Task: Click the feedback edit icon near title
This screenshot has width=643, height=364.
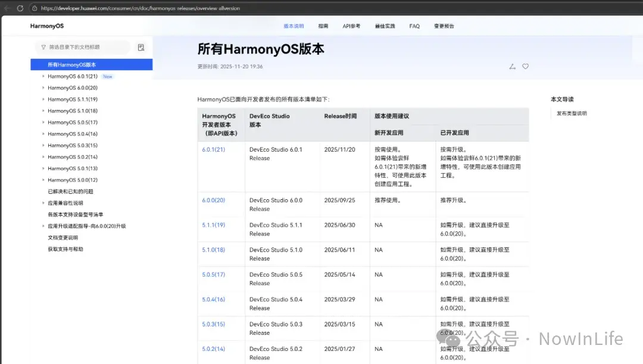Action: pyautogui.click(x=512, y=67)
